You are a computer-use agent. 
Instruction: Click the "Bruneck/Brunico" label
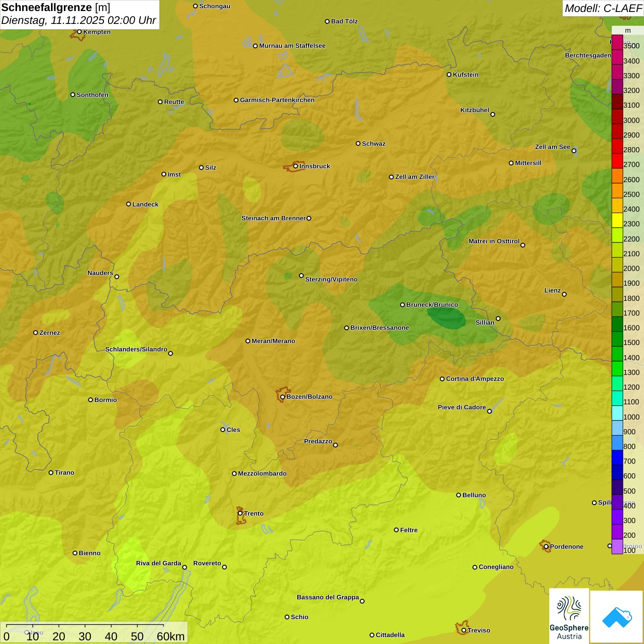point(432,305)
